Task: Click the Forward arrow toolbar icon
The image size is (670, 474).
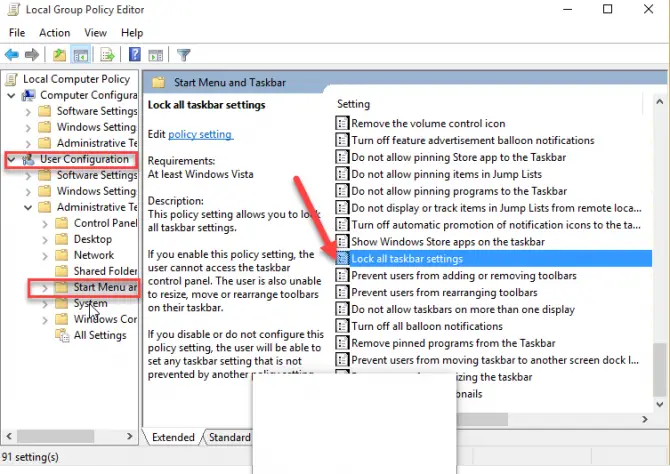Action: point(32,55)
